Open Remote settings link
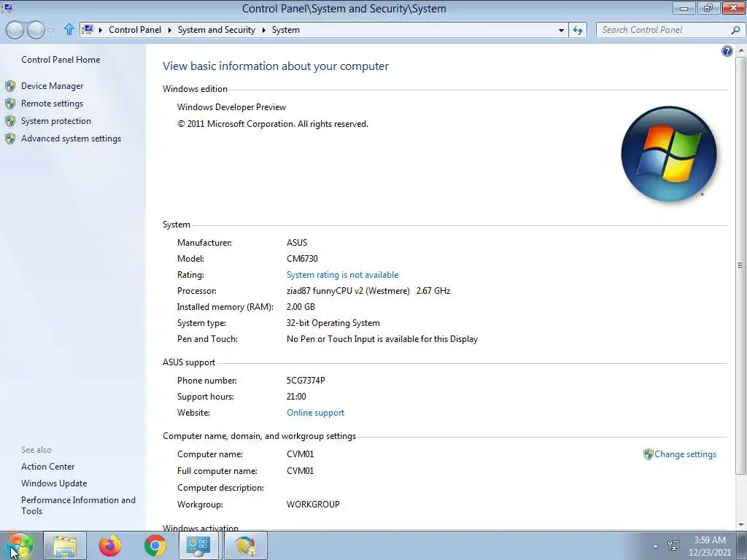Screen dimensions: 747x560 (52, 104)
